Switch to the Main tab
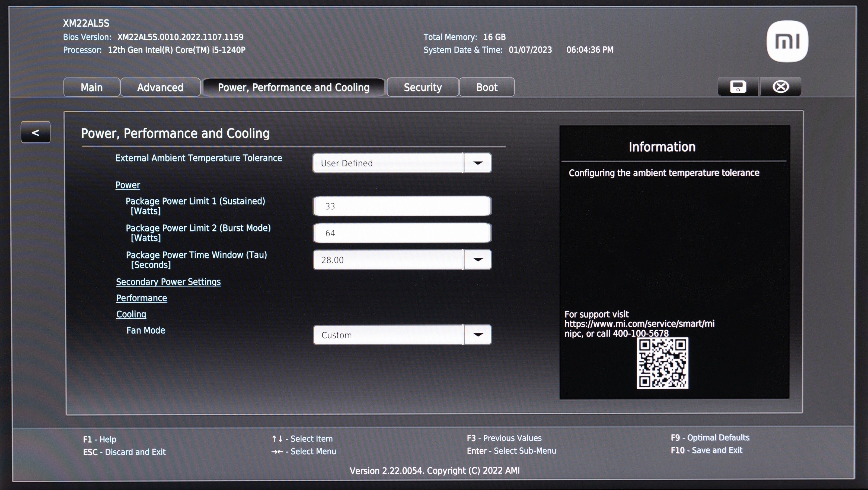868x490 pixels. pos(92,88)
